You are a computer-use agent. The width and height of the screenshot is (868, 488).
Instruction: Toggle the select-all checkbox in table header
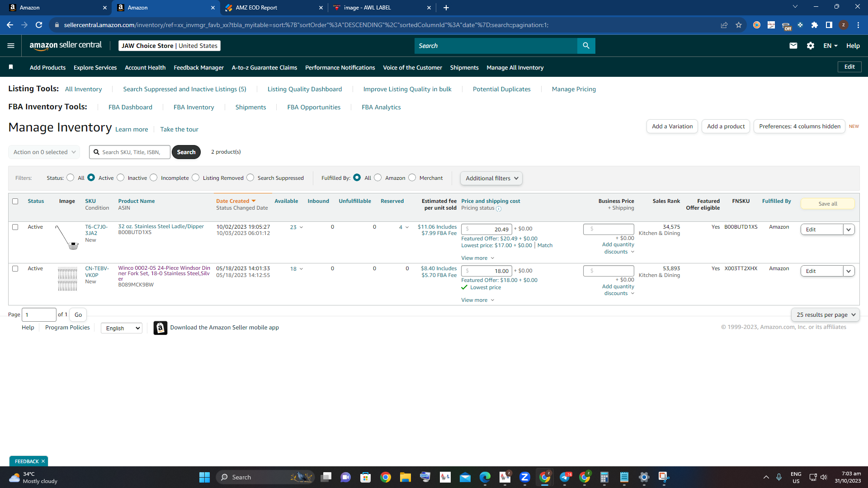coord(15,201)
